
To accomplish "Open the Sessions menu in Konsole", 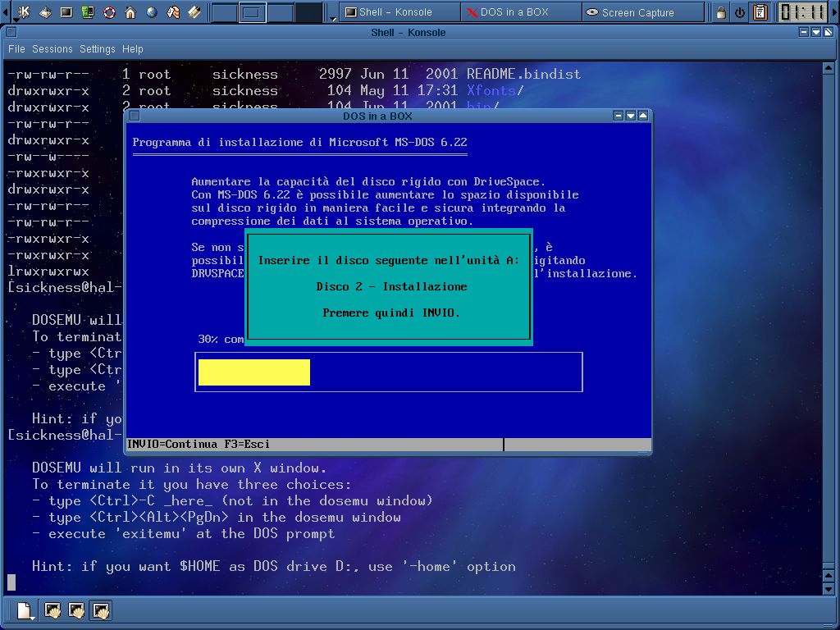I will coord(52,49).
